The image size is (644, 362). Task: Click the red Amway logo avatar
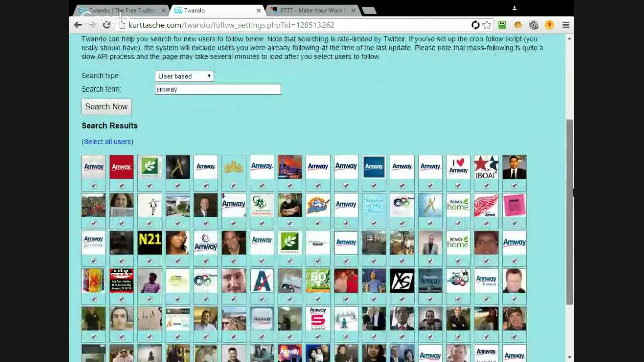point(122,167)
